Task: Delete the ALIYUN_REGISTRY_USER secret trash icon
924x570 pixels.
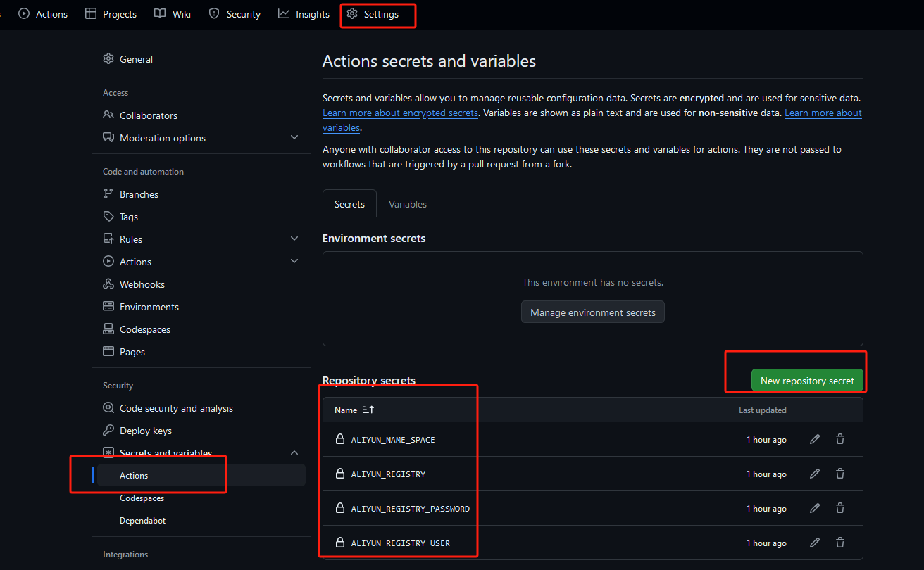Action: click(x=840, y=543)
